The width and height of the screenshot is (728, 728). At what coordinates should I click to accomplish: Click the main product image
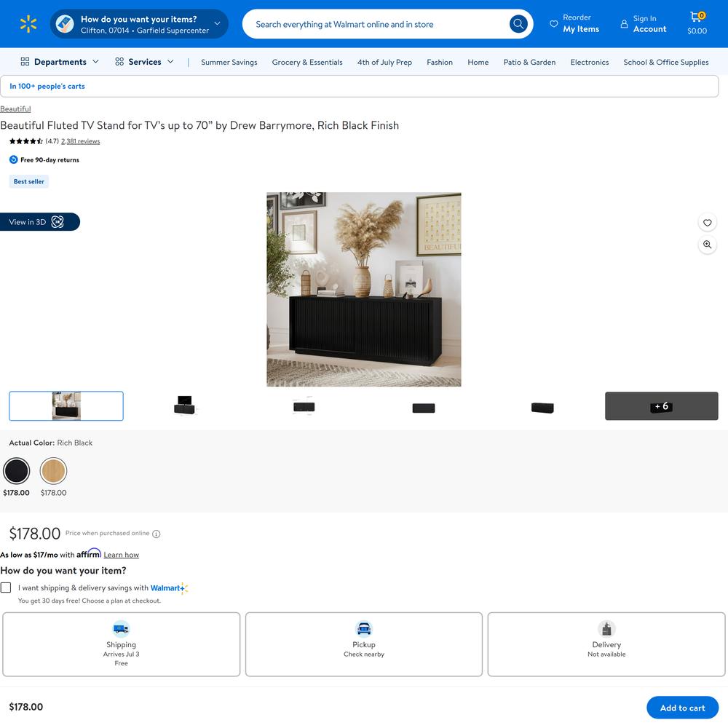pyautogui.click(x=364, y=289)
